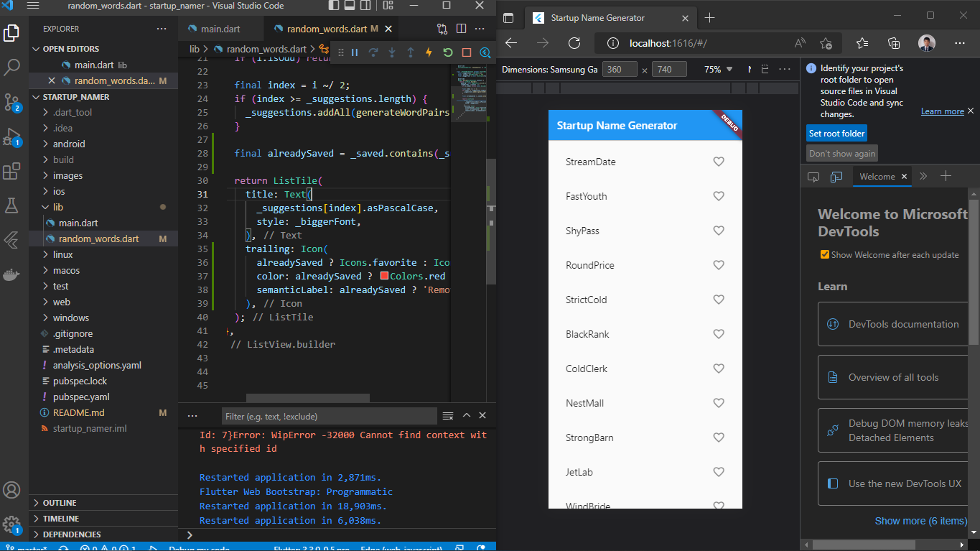Viewport: 980px width, 551px height.
Task: Open Edge Collections icon
Action: click(x=894, y=43)
